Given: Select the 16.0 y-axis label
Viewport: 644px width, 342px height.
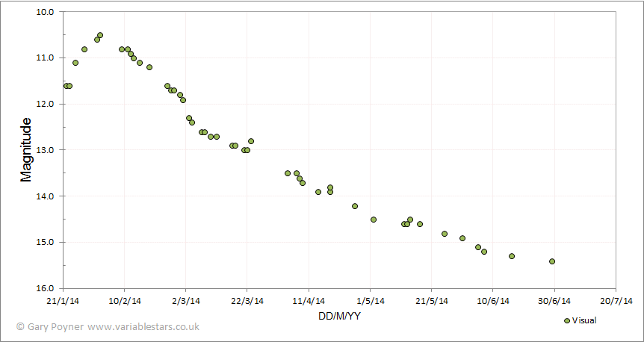Looking at the screenshot, I should click(x=46, y=288).
